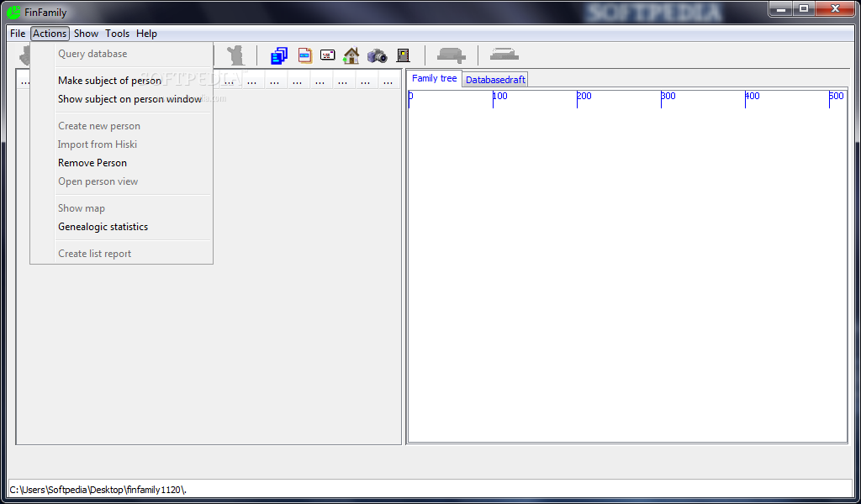Maximize the FinFamily window
861x504 pixels.
click(804, 8)
